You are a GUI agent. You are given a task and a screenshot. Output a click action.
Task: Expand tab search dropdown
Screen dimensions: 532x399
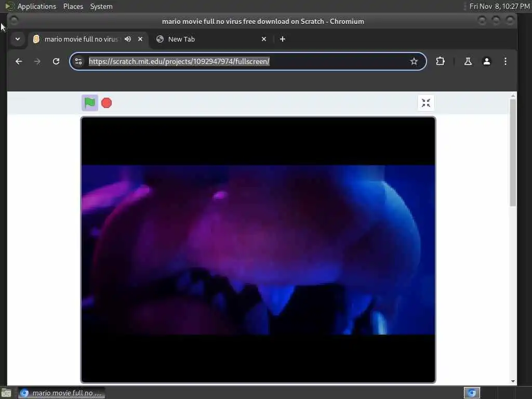tap(18, 39)
